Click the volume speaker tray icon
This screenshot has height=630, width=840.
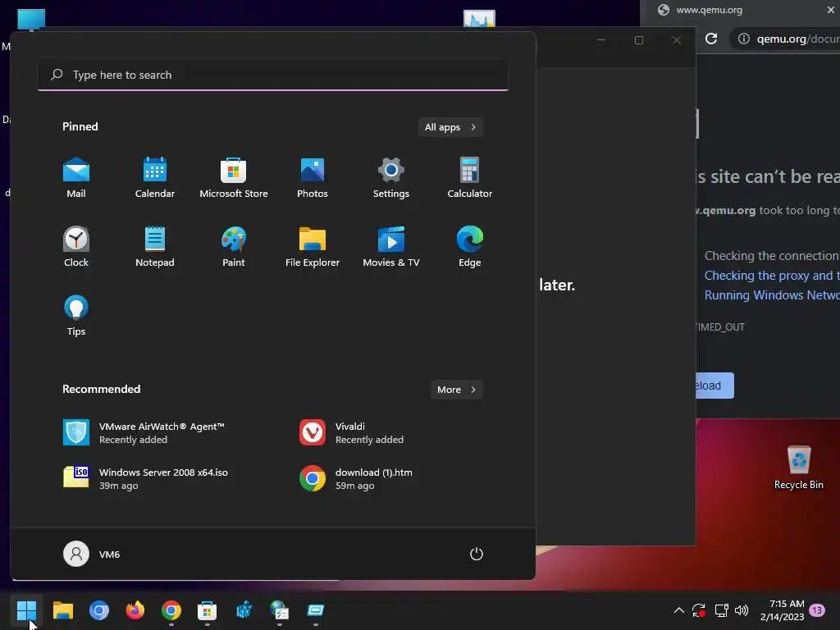point(742,610)
